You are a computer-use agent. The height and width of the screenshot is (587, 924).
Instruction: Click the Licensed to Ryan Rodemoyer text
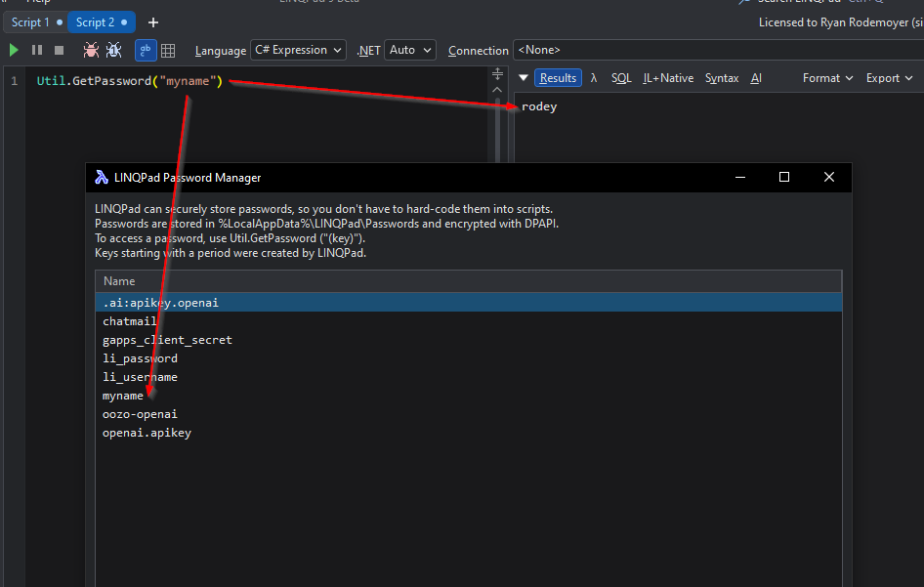coord(841,22)
